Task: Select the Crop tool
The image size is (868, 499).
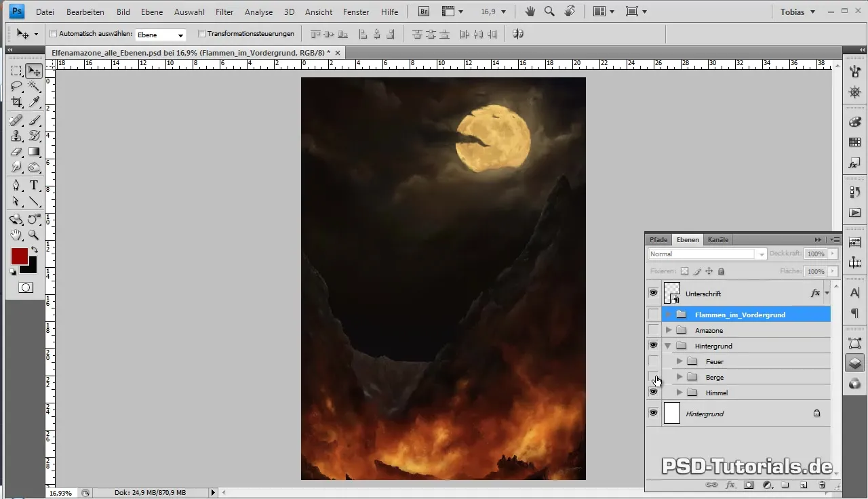Action: [x=16, y=102]
